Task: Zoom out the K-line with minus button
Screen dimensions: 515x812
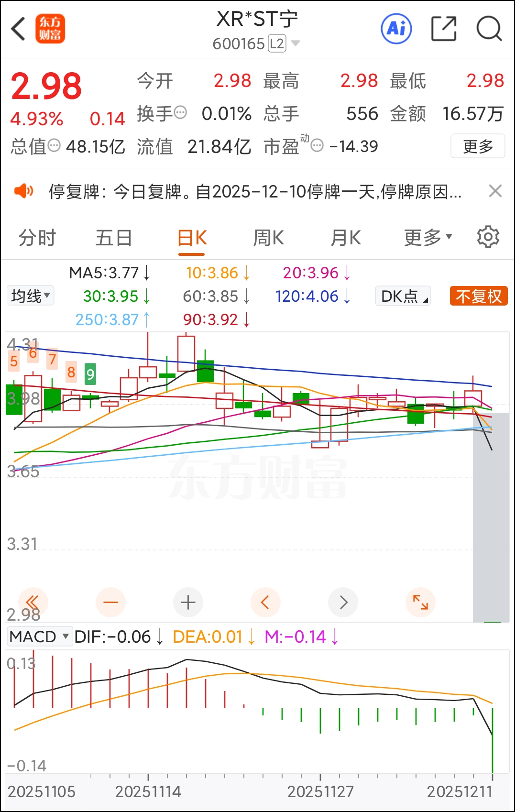Action: click(110, 602)
